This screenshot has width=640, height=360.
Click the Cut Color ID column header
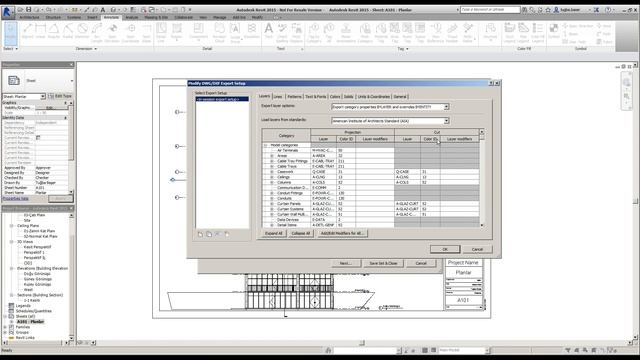[430, 139]
